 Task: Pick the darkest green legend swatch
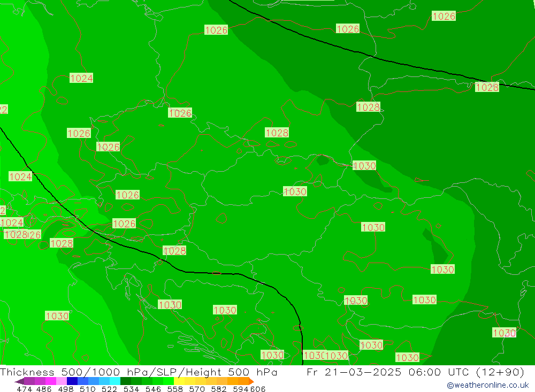[x=126, y=381]
